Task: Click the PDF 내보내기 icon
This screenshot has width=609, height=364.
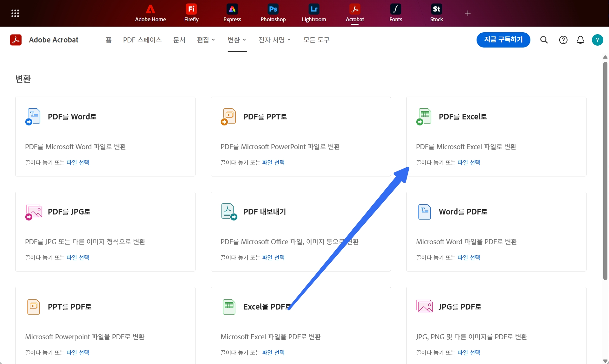Action: click(x=229, y=212)
